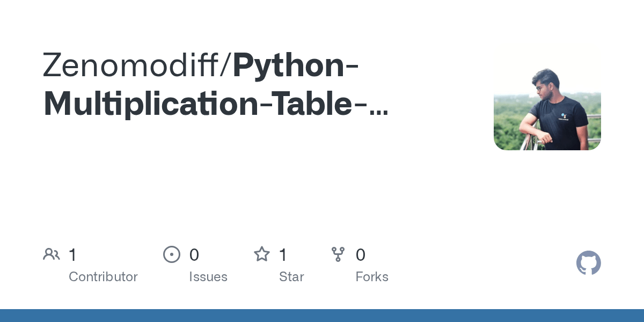Click the blue language color bar

click(x=322, y=316)
